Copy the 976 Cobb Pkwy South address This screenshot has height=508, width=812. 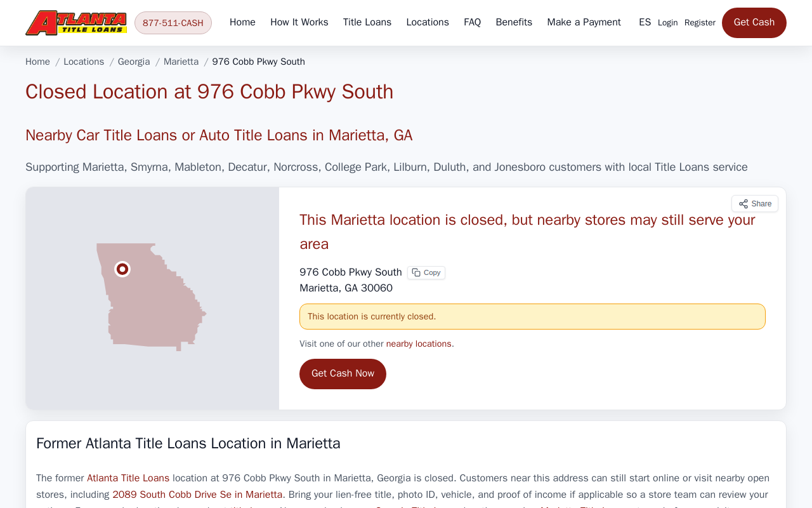[426, 272]
